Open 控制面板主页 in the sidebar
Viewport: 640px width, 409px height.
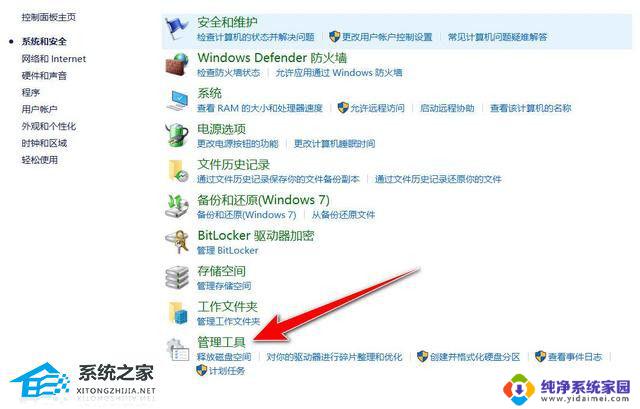coord(49,17)
